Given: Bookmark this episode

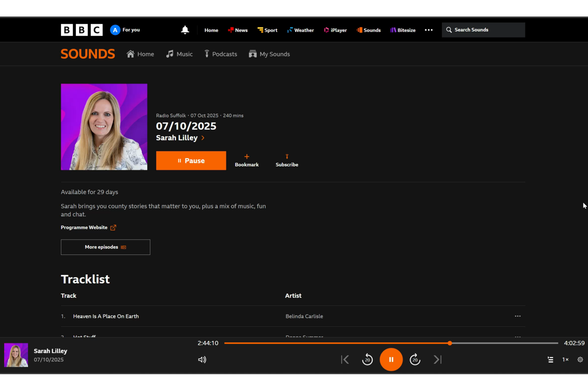Looking at the screenshot, I should pyautogui.click(x=247, y=160).
